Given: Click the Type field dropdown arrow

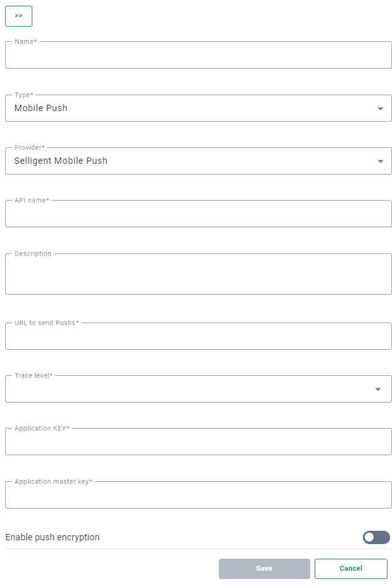Looking at the screenshot, I should (380, 109).
